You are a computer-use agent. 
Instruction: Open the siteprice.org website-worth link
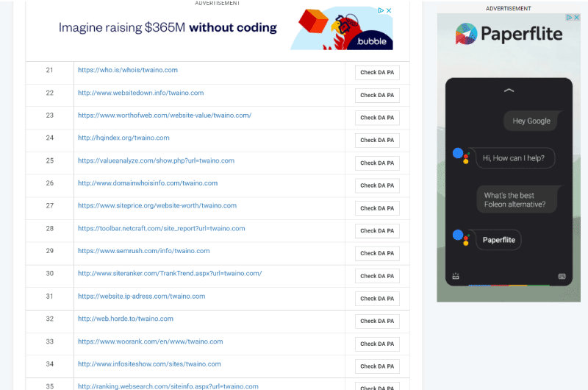157,206
